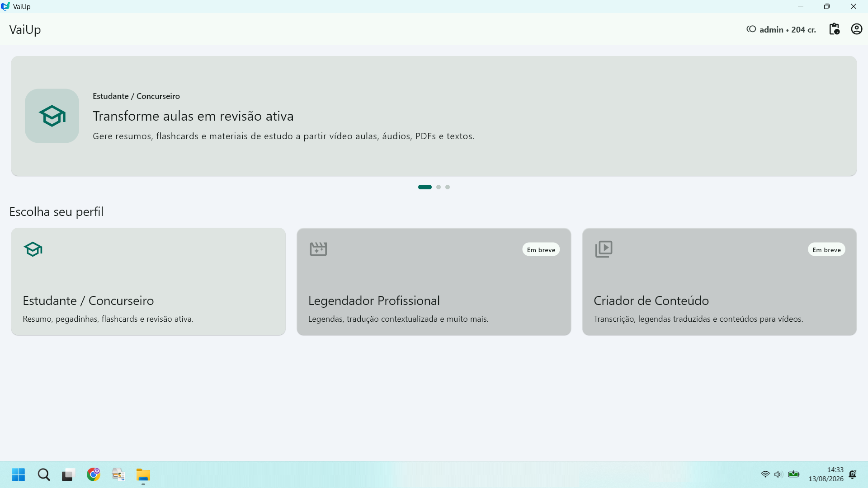Click the clapperboard icon on Legendador card
Screen dimensions: 868x488
[x=318, y=249]
